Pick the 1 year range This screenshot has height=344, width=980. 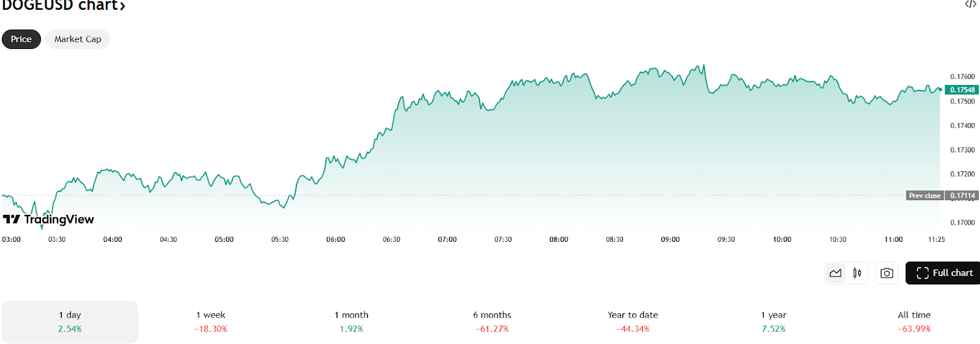pos(774,321)
